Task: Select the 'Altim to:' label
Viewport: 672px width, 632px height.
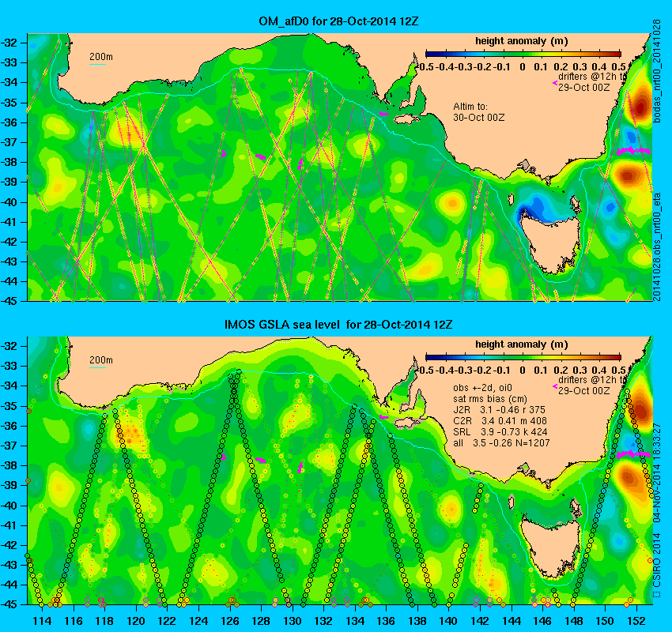Action: pyautogui.click(x=470, y=106)
